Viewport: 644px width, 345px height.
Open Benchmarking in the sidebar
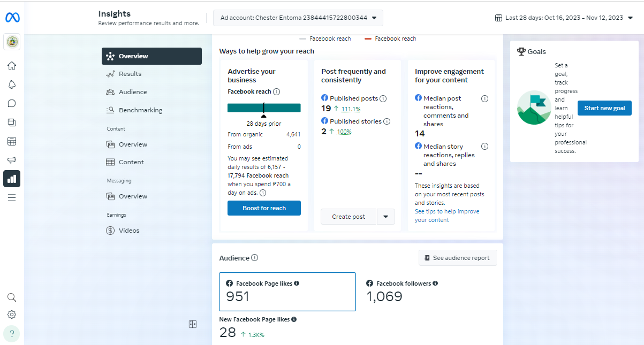(x=140, y=110)
